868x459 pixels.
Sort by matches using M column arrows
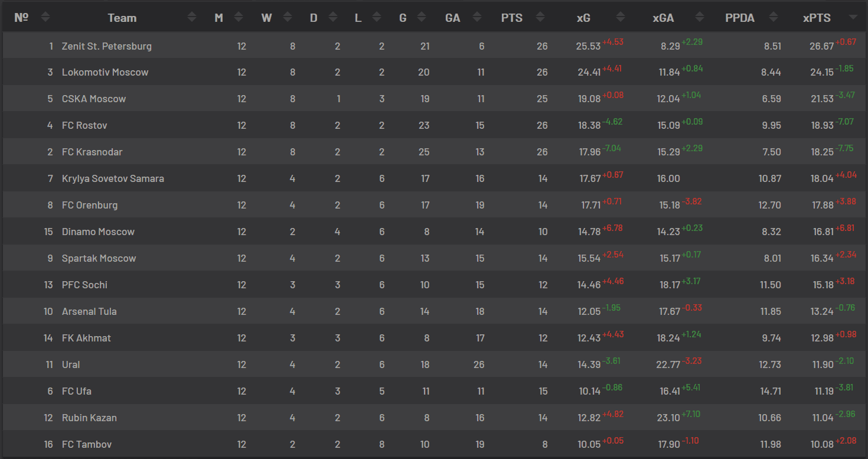(x=239, y=18)
